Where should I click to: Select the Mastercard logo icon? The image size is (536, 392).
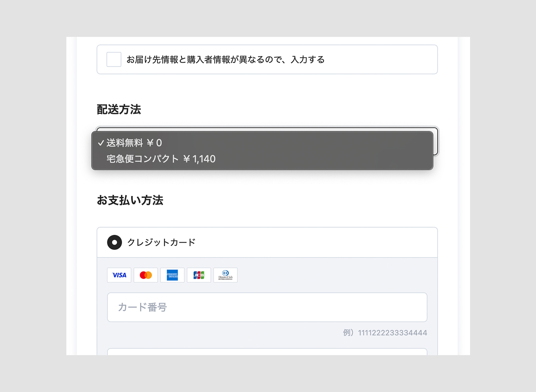click(146, 275)
